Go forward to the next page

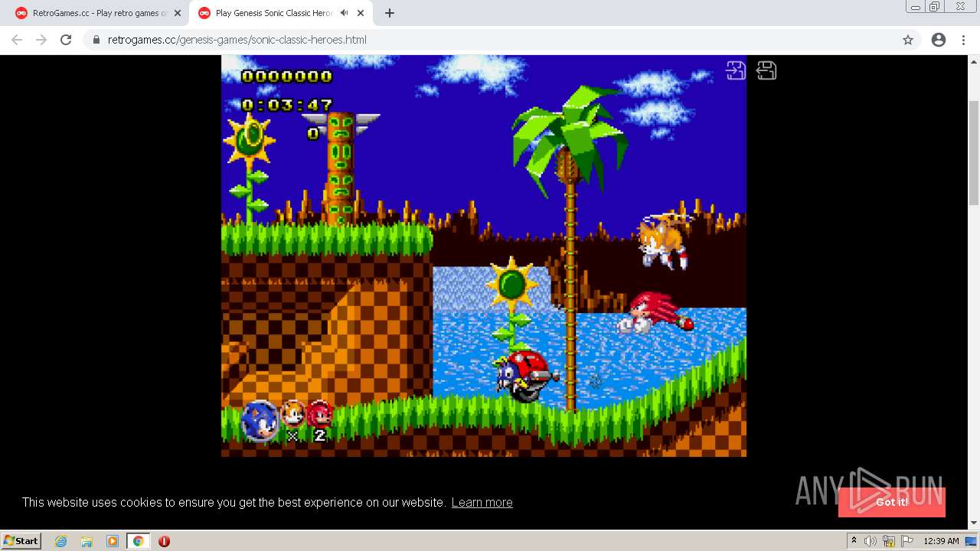[41, 40]
